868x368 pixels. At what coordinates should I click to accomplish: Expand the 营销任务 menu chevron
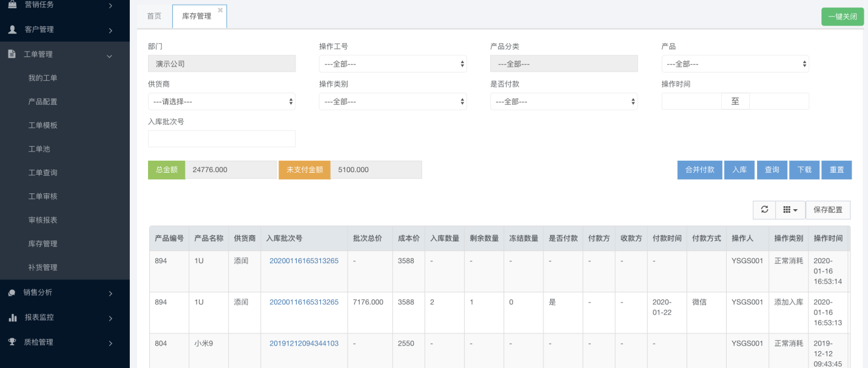[110, 5]
